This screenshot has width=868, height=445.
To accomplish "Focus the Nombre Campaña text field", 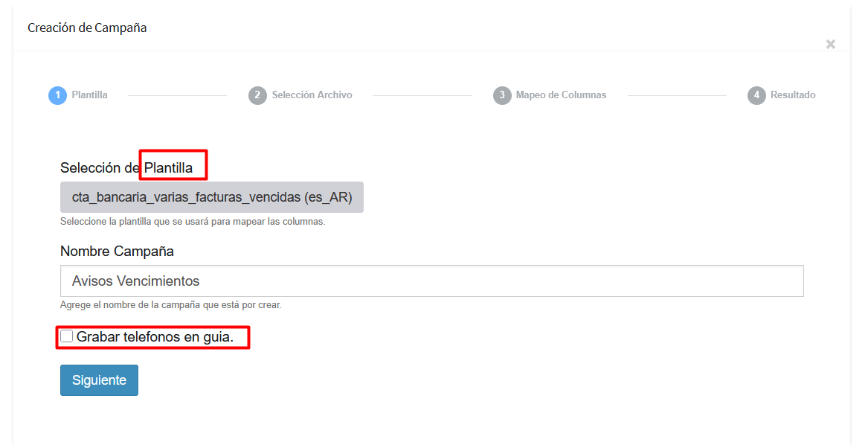I will coord(432,281).
